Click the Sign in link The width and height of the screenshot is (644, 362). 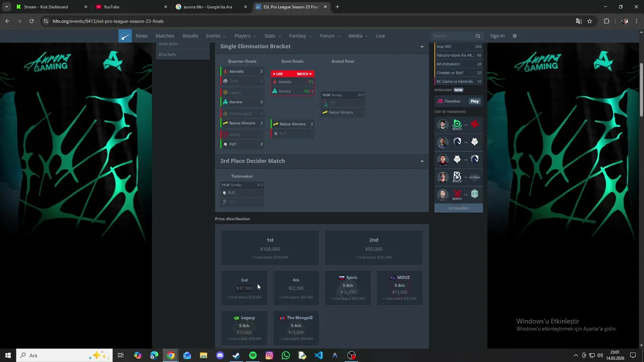click(497, 36)
